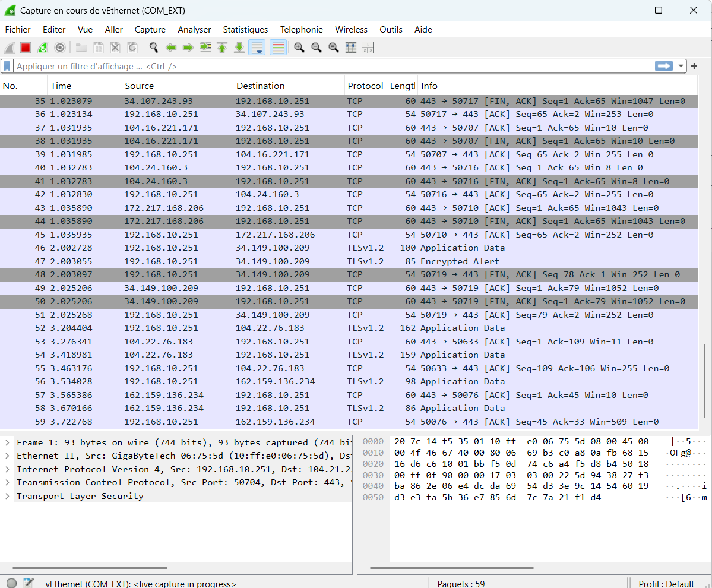The width and height of the screenshot is (712, 588).
Task: Sort packets by the Protocol column header
Action: click(365, 86)
